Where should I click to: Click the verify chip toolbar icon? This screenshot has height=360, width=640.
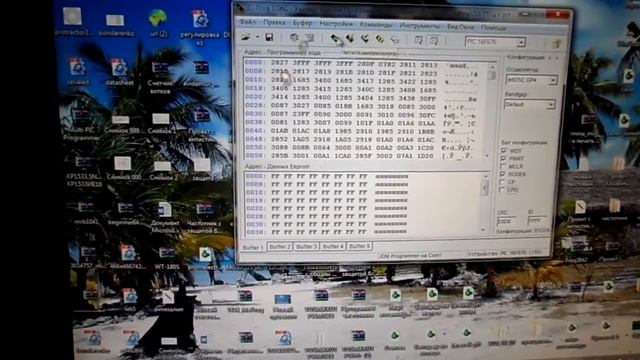pos(395,40)
